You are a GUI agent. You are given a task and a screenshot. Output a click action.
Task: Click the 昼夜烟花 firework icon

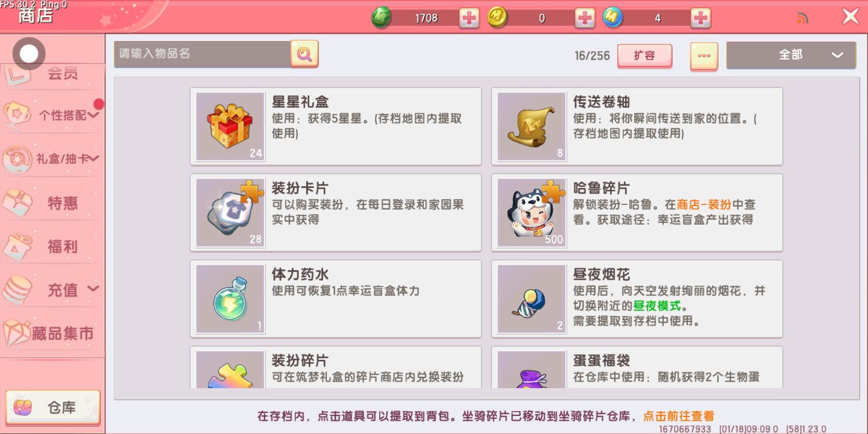pos(532,299)
